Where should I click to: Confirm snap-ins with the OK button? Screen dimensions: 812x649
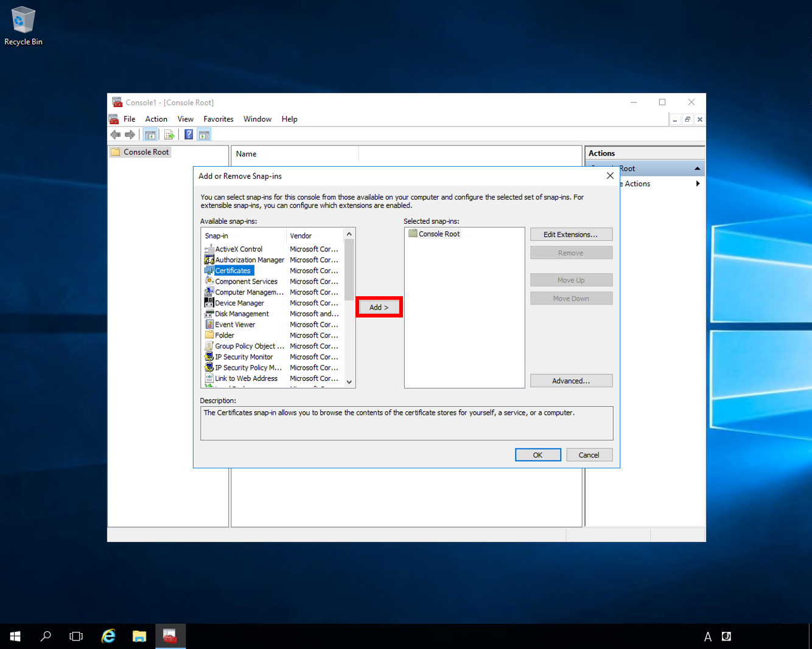(538, 455)
